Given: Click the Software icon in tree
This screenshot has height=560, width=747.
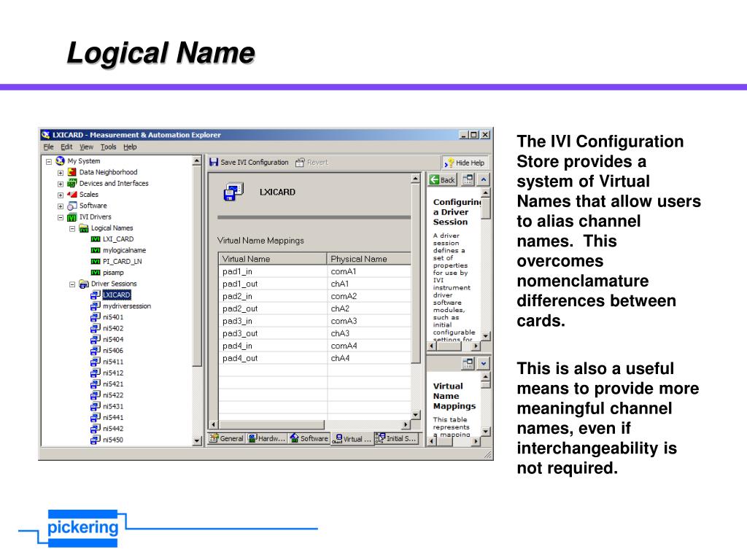Looking at the screenshot, I should coord(72,206).
